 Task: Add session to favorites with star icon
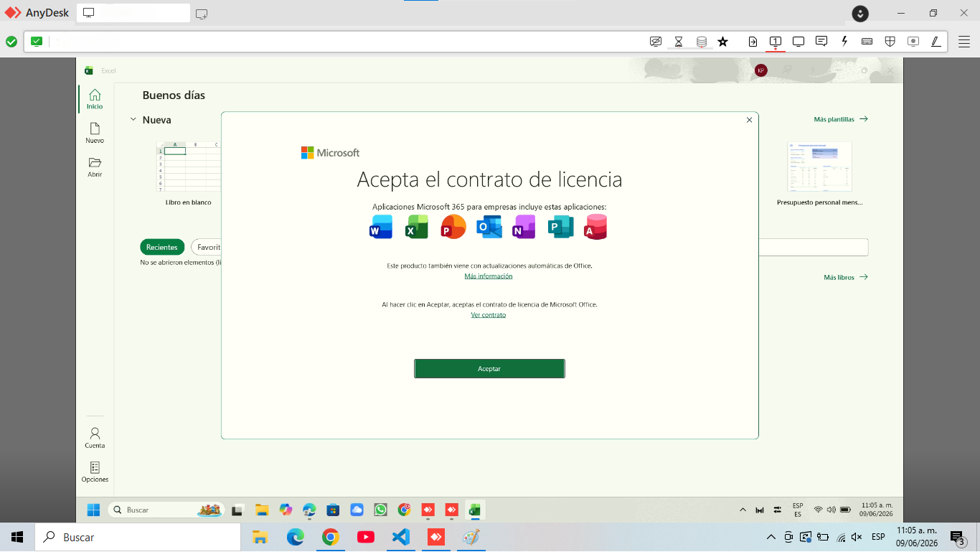pos(723,42)
